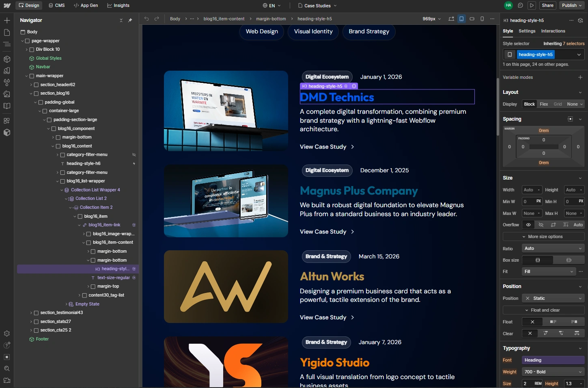Set Float to left
This screenshot has height=388, width=588.
[x=553, y=322]
